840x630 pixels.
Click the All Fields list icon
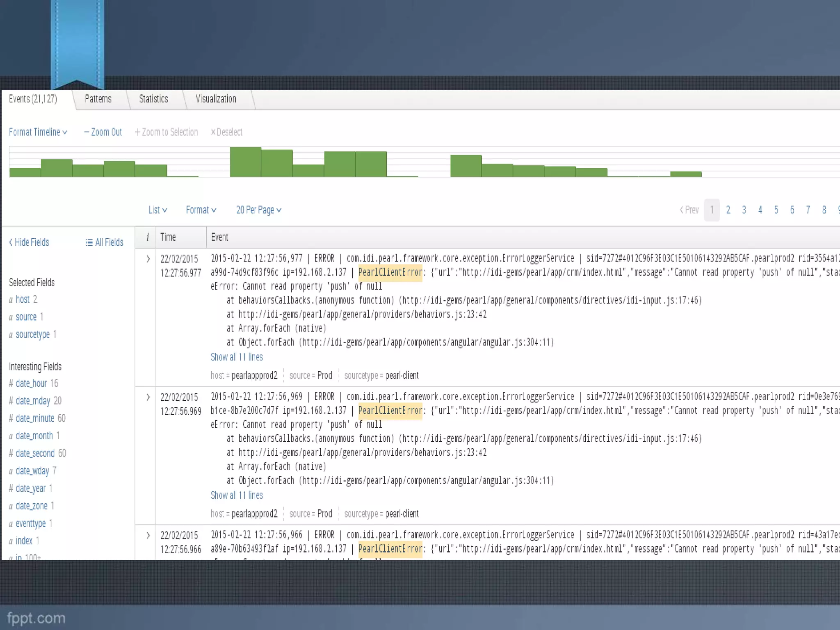point(89,242)
